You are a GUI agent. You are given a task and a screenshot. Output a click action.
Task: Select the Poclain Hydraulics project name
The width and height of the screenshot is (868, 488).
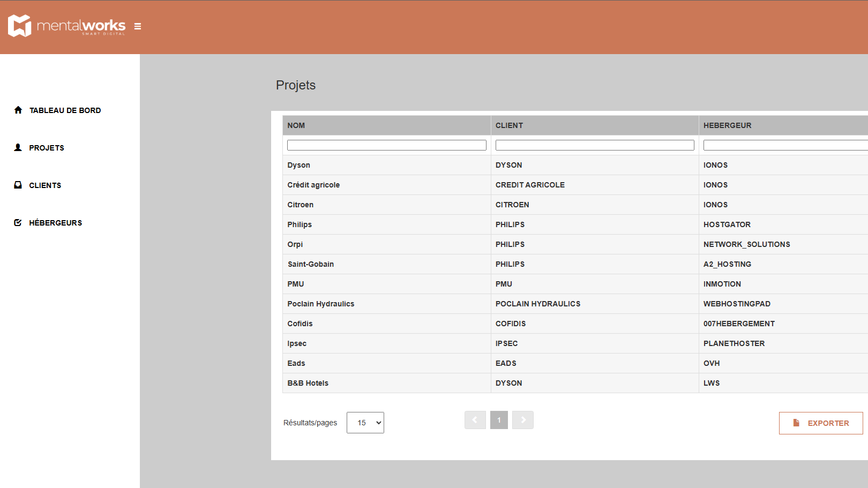[x=321, y=304]
